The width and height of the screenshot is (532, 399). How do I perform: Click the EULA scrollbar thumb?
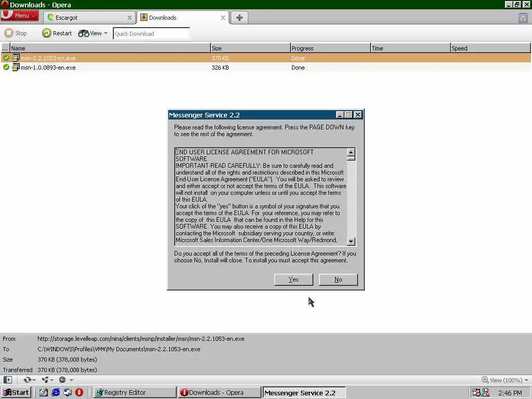[x=351, y=158]
